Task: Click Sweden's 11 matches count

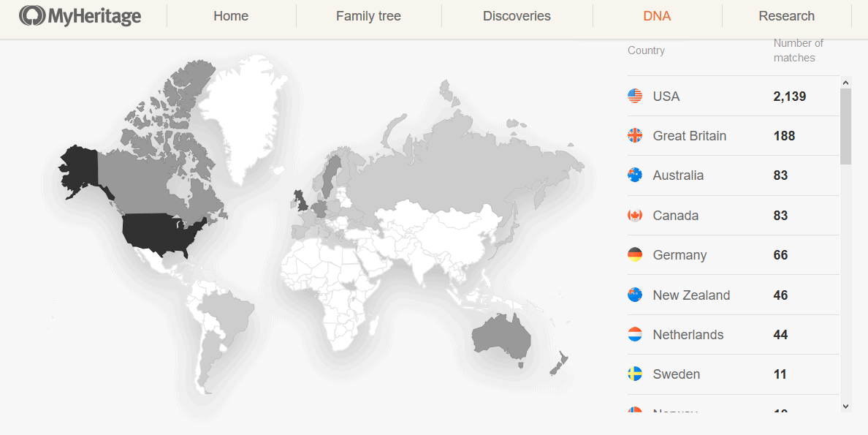Action: [x=780, y=374]
